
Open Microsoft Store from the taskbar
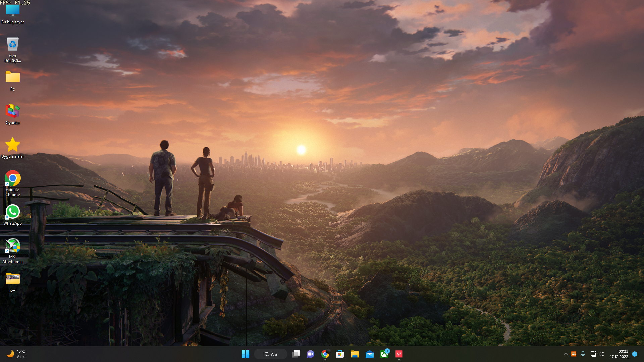tap(340, 354)
